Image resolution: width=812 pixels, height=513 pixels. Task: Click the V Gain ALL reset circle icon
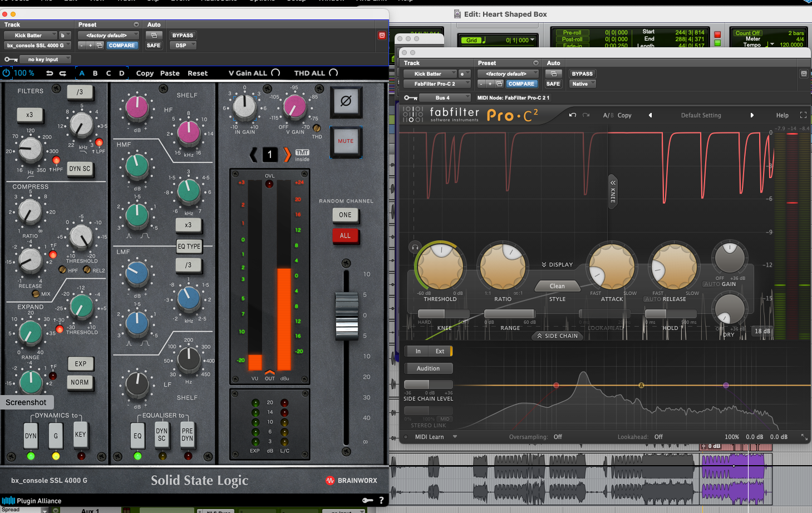pyautogui.click(x=275, y=73)
